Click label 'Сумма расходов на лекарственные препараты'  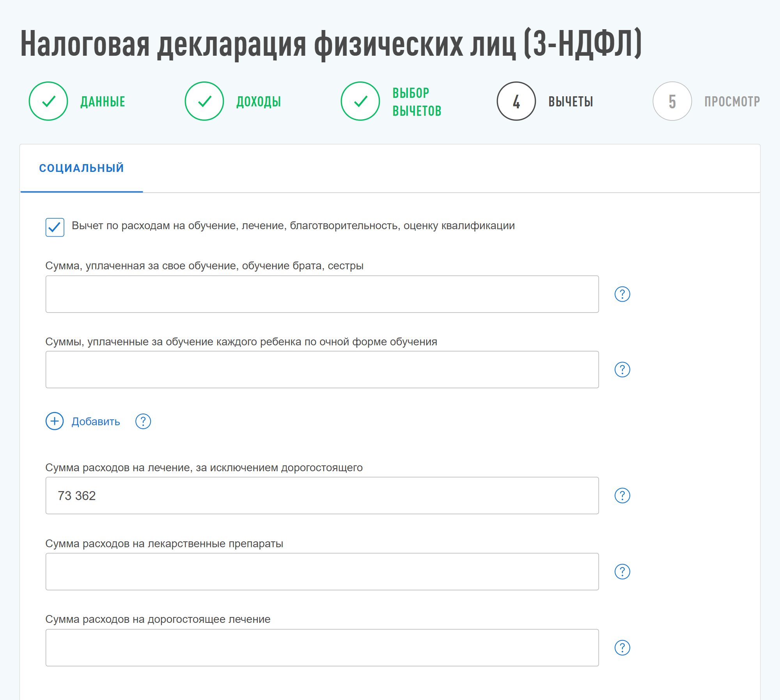point(164,544)
